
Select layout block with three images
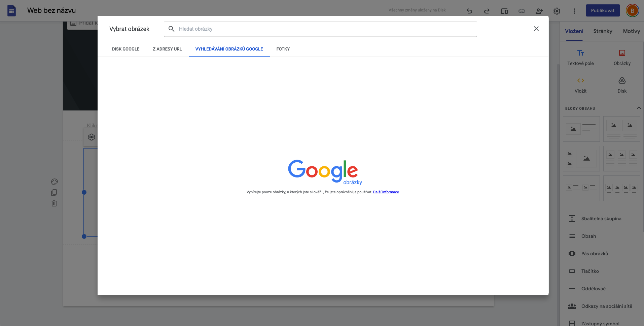tap(621, 159)
